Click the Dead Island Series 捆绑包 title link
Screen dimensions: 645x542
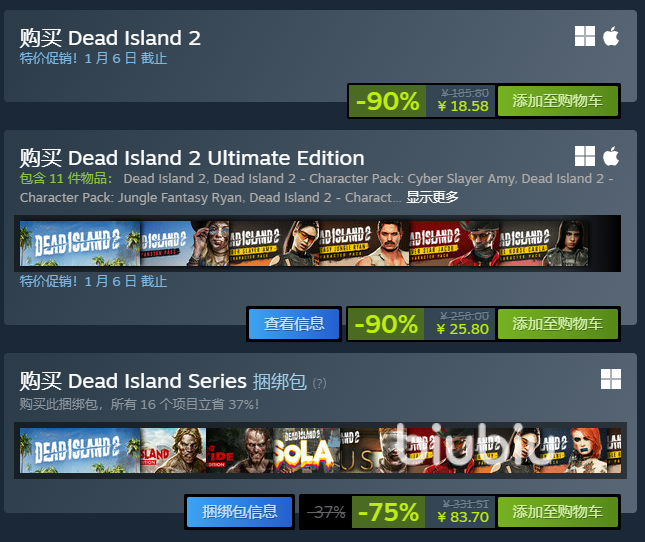[187, 381]
